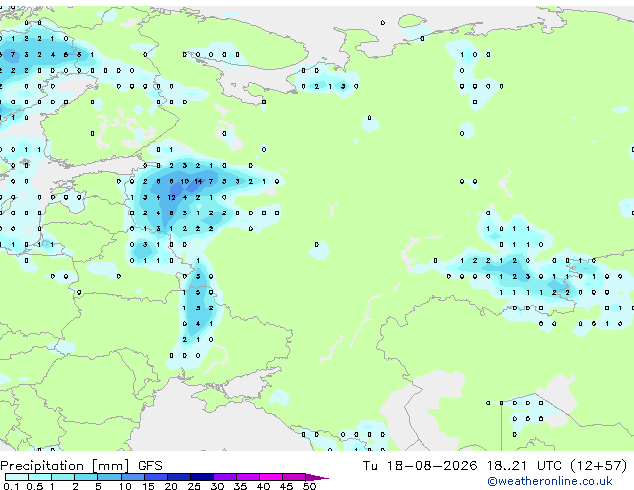Screen dimensions: 634x490
Task: Click the legend arrow tip above 50
Action: click(318, 477)
